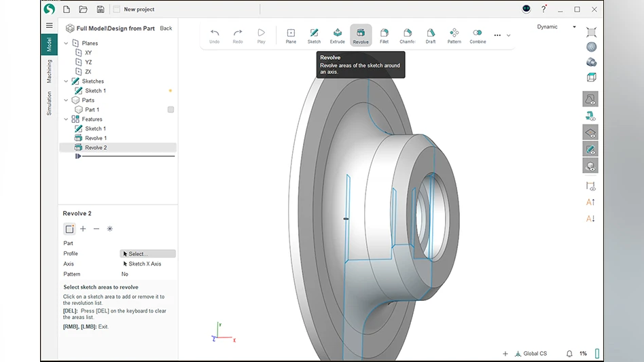Image resolution: width=644 pixels, height=362 pixels.
Task: Collapse the Planes tree node
Action: tap(66, 43)
